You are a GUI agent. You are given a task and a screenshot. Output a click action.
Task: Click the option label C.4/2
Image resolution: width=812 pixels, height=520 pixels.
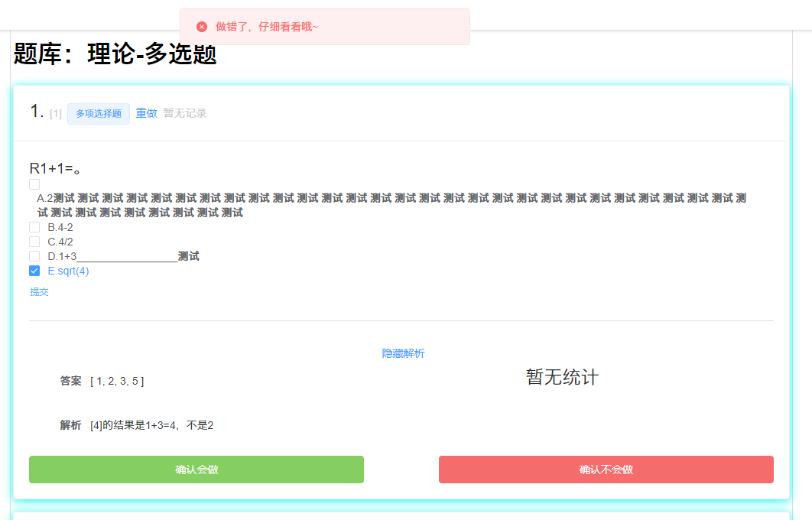click(x=60, y=242)
